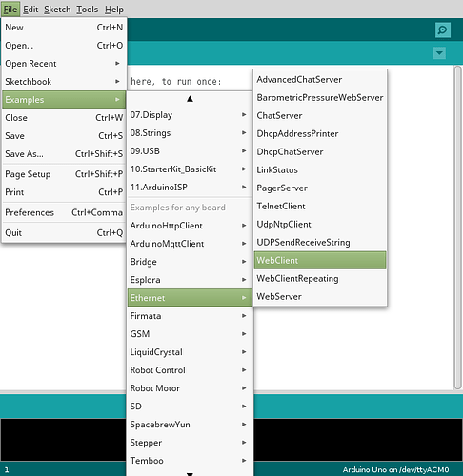Screen dimensions: 463x476
Task: Open UDPSendReceiveString example
Action: (x=320, y=243)
